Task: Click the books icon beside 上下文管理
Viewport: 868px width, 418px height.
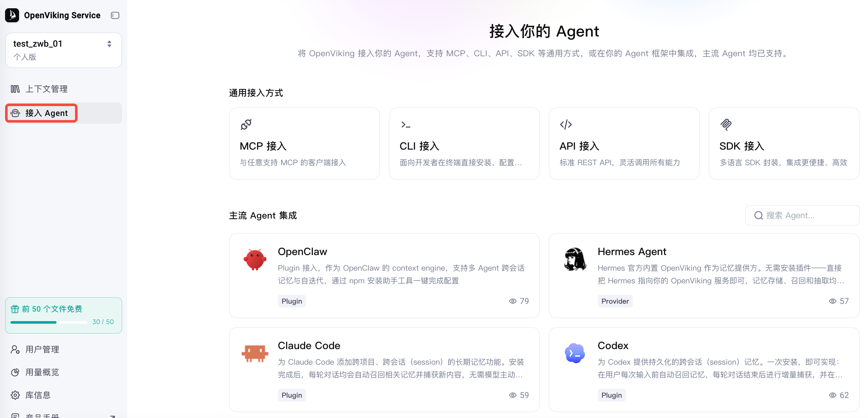Action: tap(15, 89)
